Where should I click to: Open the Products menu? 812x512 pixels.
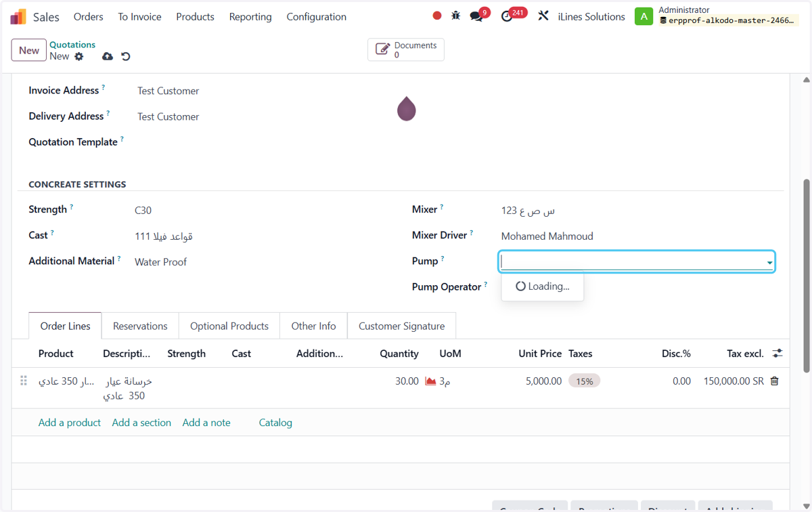(x=195, y=16)
